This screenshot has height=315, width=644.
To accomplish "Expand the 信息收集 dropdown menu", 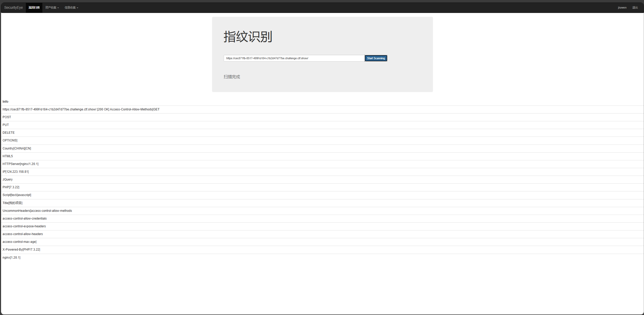I will [71, 8].
